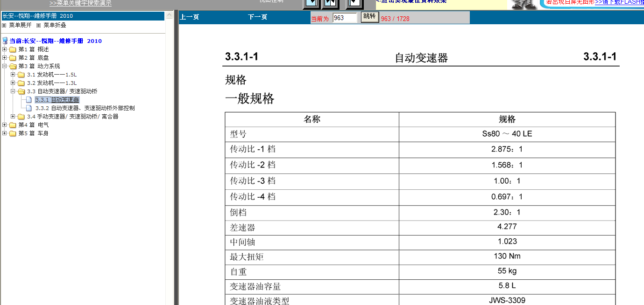The width and height of the screenshot is (644, 305).
Task: Expand the 3.4 手动变速器 node
Action: tap(13, 117)
